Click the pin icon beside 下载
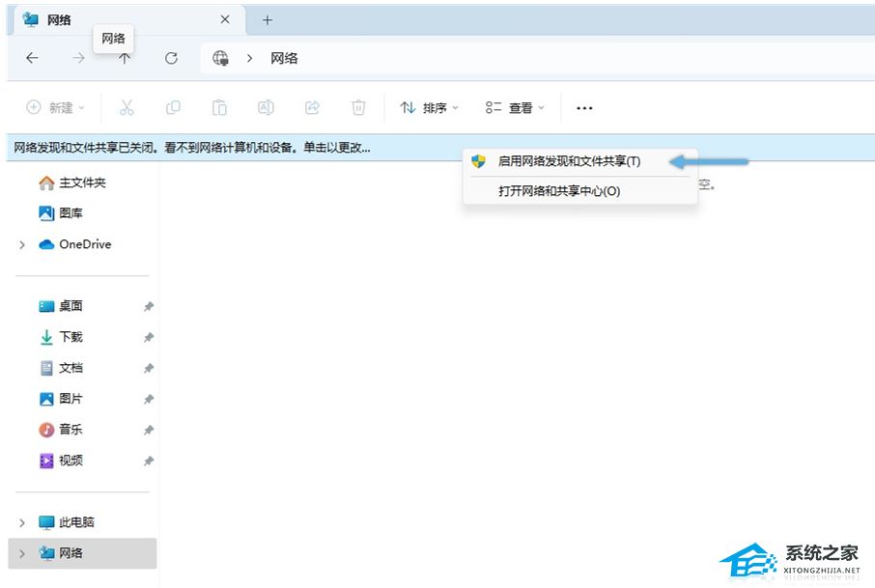 pos(149,337)
